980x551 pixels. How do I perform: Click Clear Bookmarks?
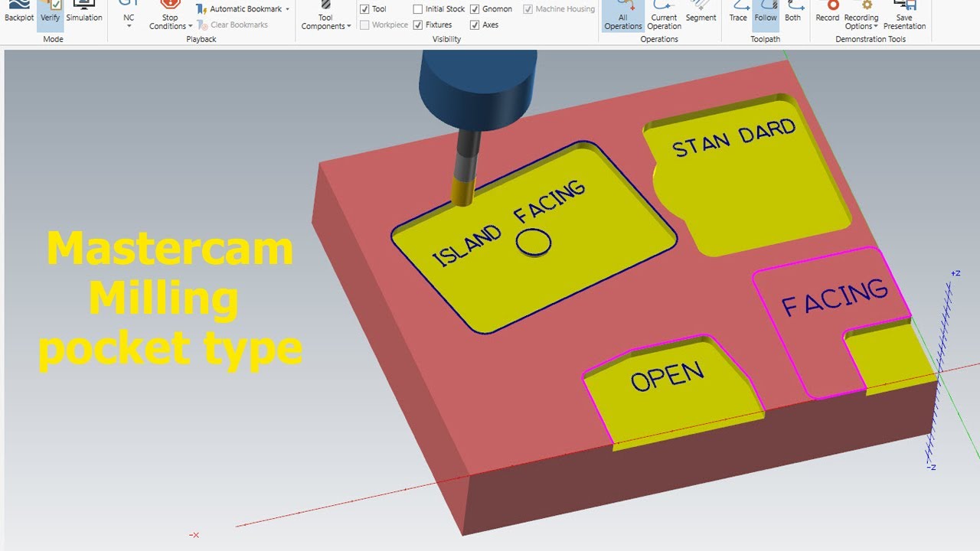(x=233, y=24)
